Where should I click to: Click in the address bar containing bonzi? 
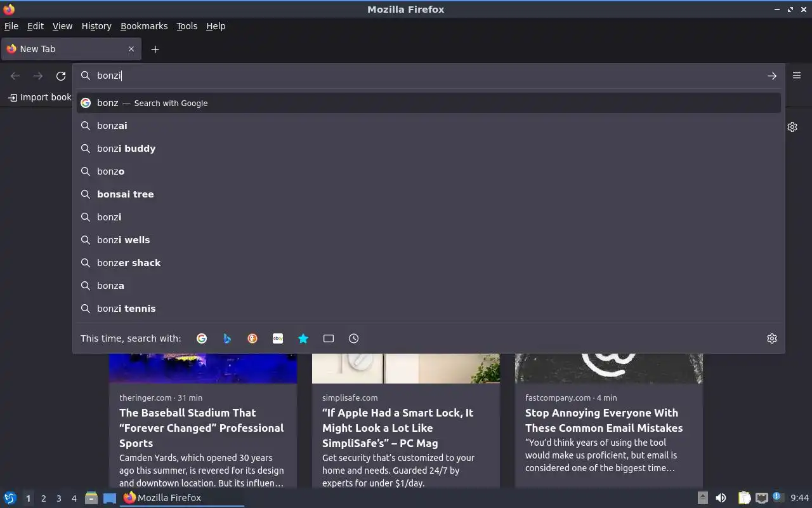[x=428, y=76]
